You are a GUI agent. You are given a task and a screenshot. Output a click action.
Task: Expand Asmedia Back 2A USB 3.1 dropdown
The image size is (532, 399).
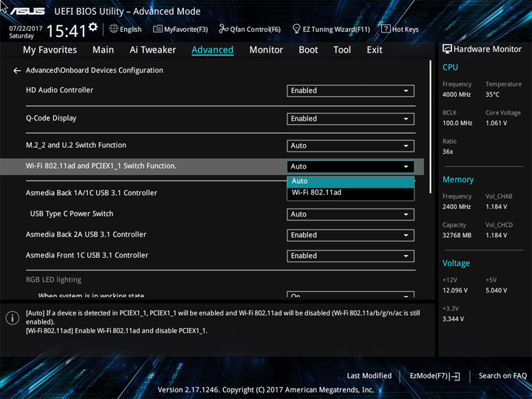point(350,235)
